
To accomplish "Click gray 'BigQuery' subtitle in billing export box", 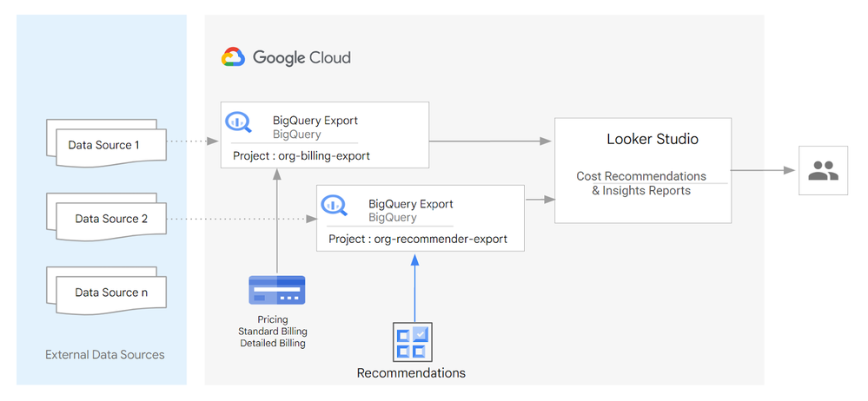I will pyautogui.click(x=296, y=134).
